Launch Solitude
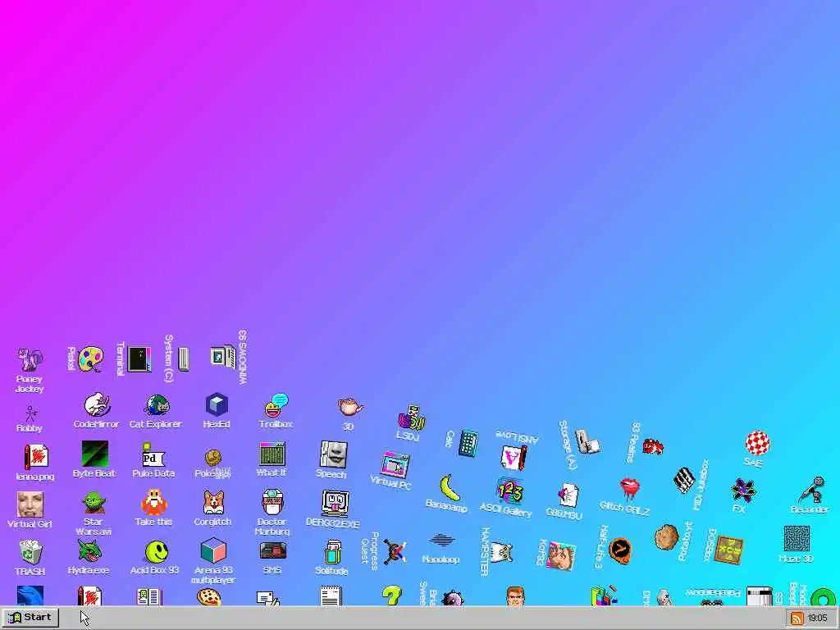This screenshot has height=630, width=840. pos(333,552)
